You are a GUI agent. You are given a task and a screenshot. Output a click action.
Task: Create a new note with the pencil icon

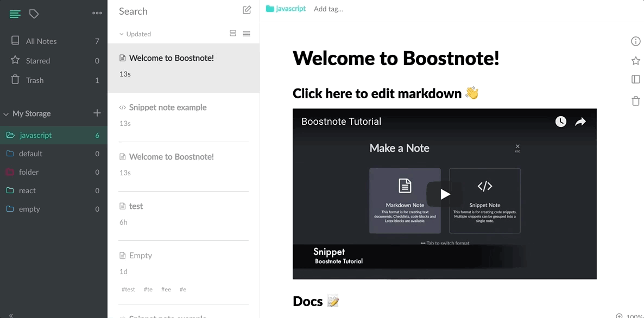[x=247, y=10]
